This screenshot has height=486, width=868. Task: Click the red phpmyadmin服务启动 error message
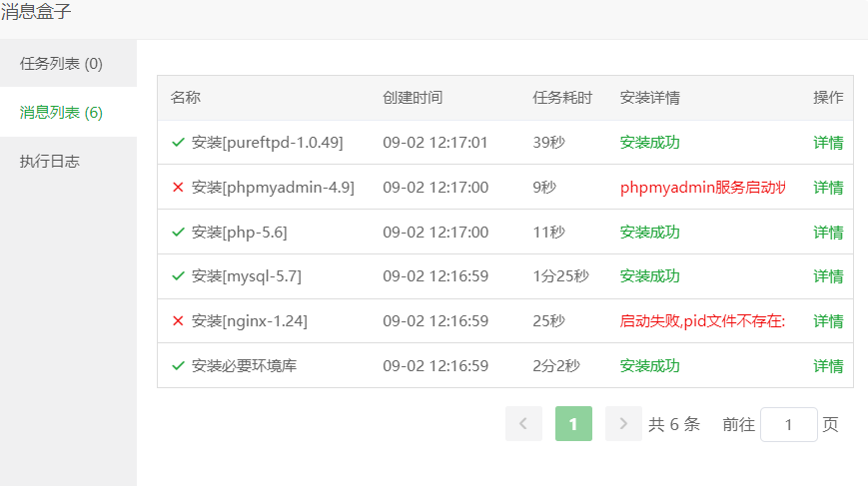[x=702, y=188]
